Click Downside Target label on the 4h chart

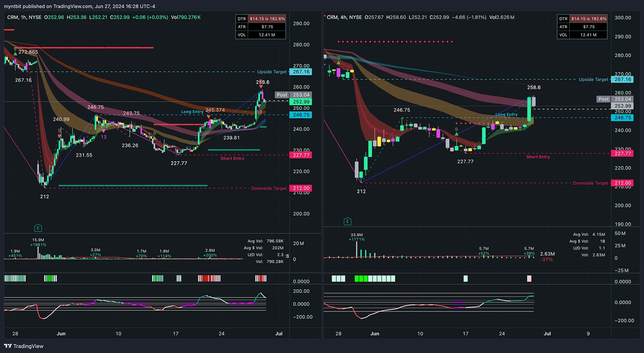tap(590, 183)
